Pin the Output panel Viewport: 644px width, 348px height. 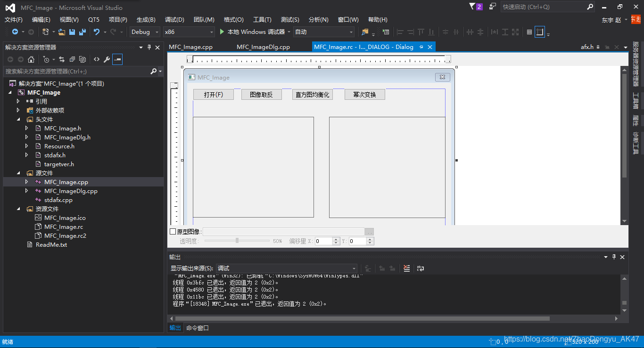tap(614, 257)
